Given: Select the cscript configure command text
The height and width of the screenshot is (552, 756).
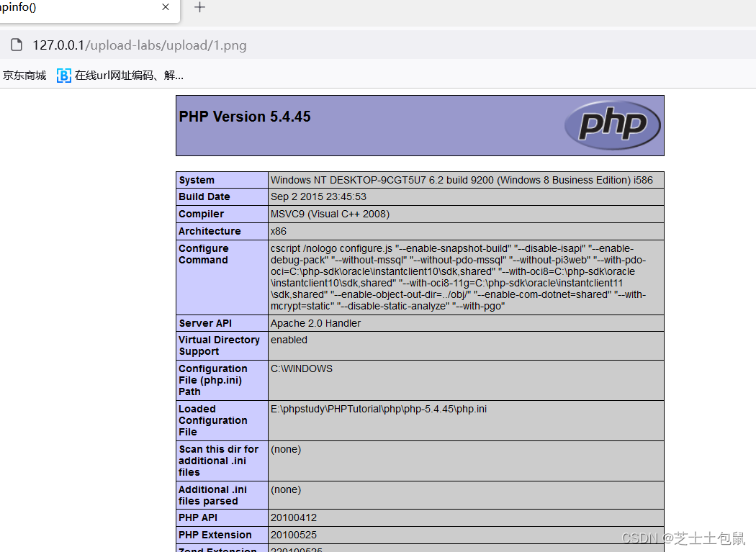Looking at the screenshot, I should 458,277.
